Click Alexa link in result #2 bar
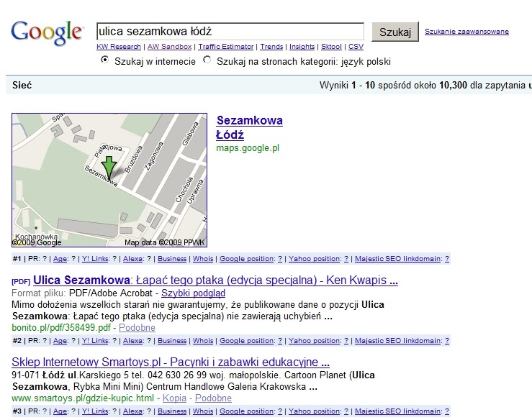The width and height of the screenshot is (532, 420). tap(132, 341)
